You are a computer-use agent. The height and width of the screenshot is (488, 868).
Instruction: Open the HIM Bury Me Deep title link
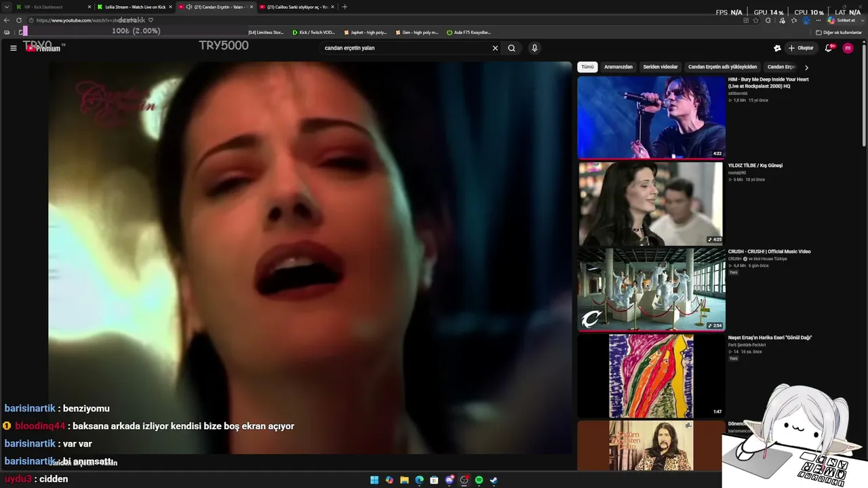click(x=768, y=83)
